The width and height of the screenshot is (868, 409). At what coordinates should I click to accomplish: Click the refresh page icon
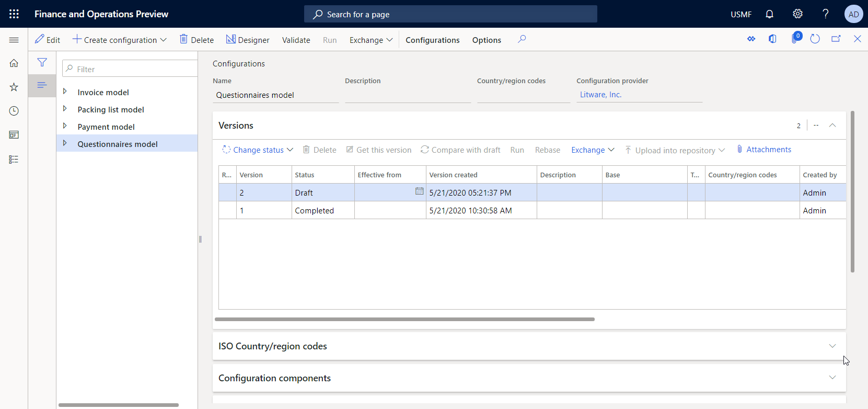(x=815, y=39)
